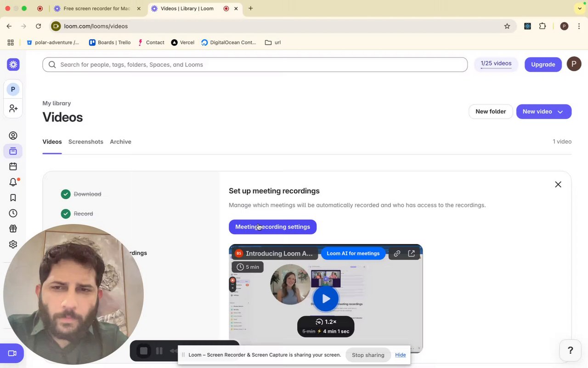Copy link icon on the video preview
588x368 pixels.
tap(397, 253)
